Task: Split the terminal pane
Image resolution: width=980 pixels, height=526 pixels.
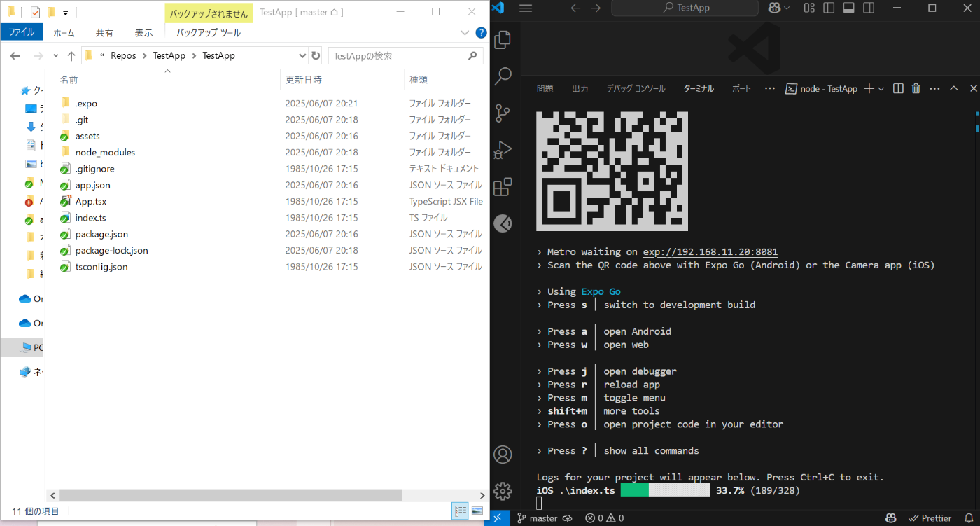Action: pyautogui.click(x=898, y=88)
